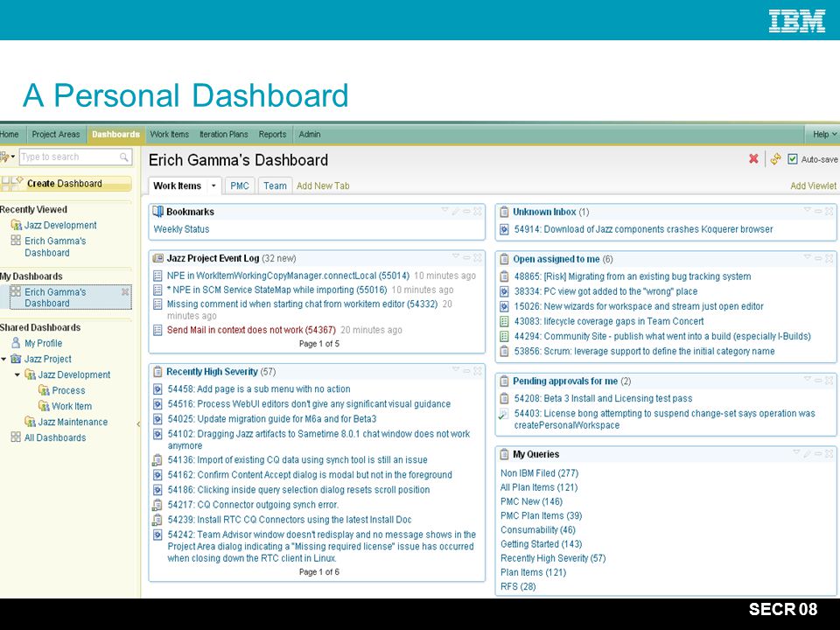Open the Weekly Status bookmark
The width and height of the screenshot is (840, 630).
coord(181,229)
